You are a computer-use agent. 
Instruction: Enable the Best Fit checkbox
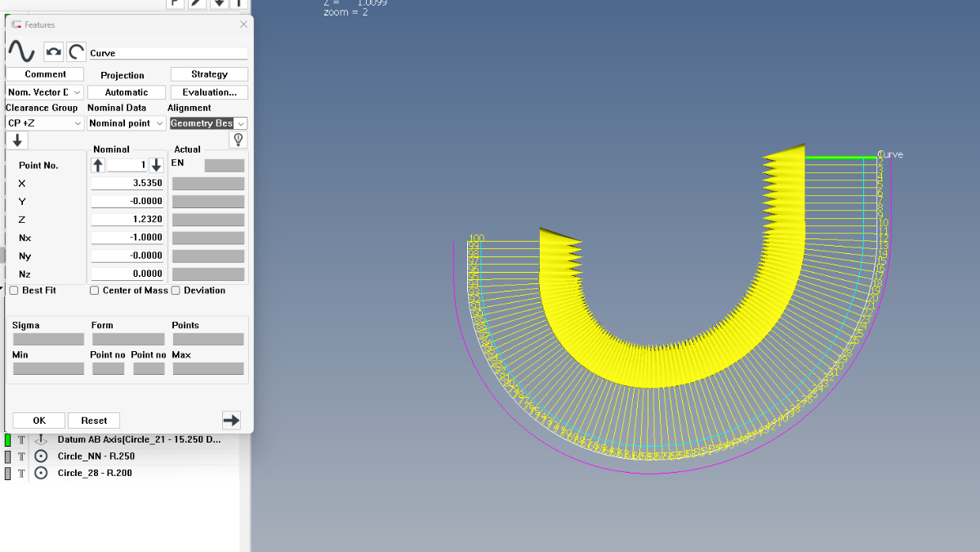coord(14,291)
